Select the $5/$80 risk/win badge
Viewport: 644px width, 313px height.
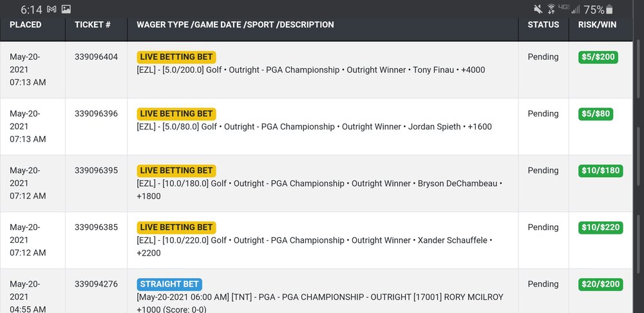pyautogui.click(x=596, y=114)
